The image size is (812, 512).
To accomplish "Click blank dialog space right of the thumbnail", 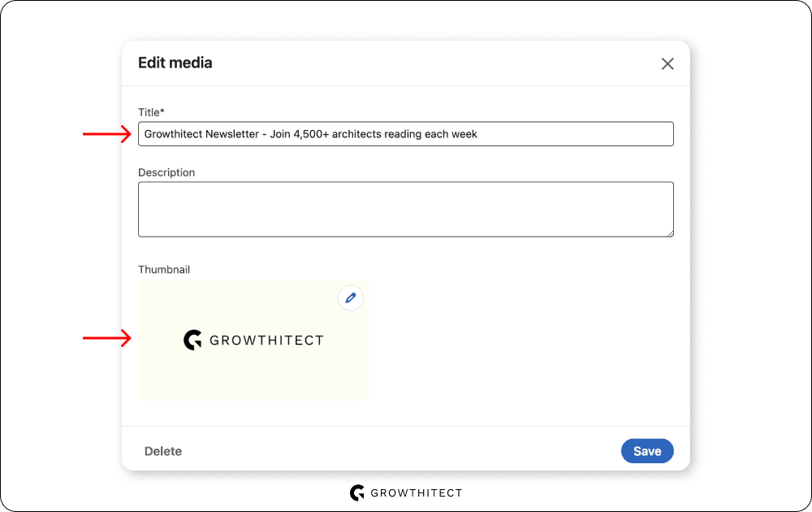I will coord(528,341).
